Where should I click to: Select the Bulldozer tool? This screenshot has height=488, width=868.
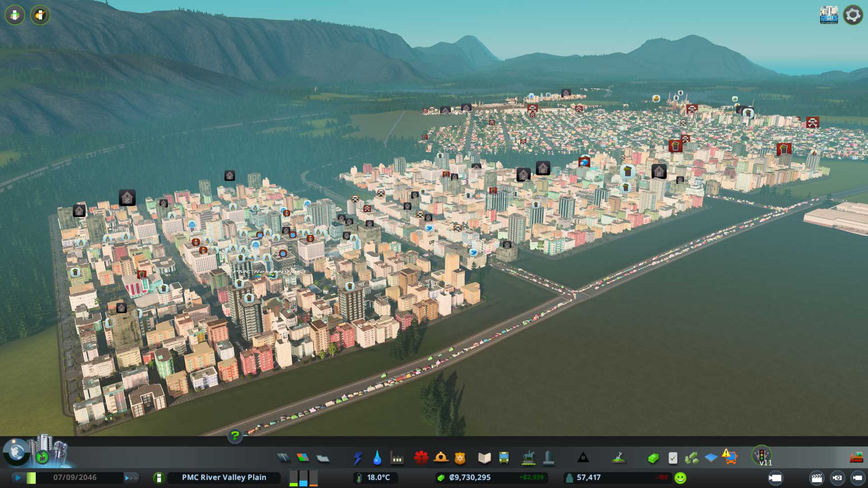click(856, 458)
